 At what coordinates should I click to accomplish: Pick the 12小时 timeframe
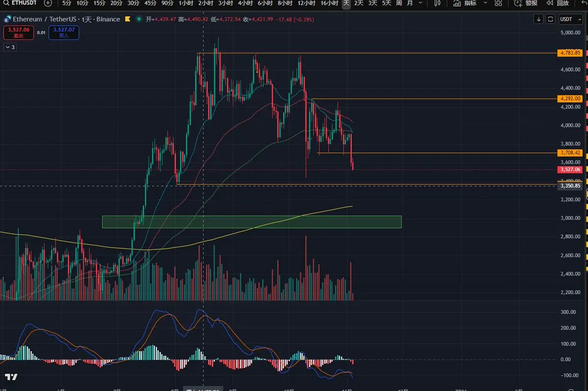[x=306, y=3]
